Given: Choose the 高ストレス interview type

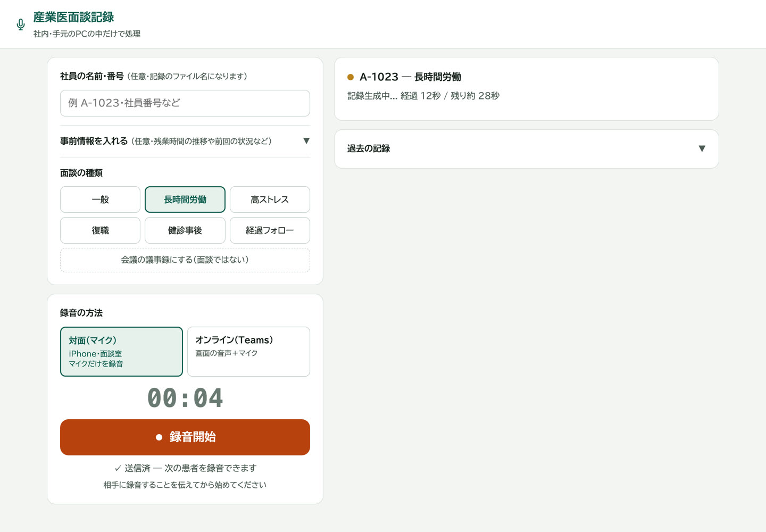Looking at the screenshot, I should pos(270,199).
